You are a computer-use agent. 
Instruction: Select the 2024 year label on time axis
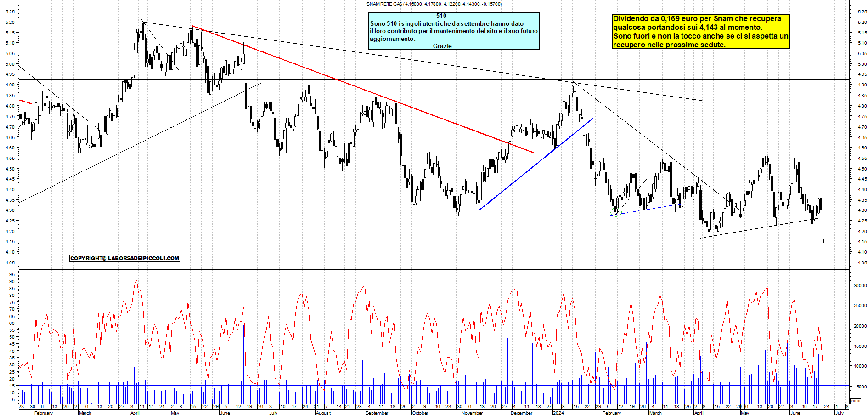coord(558,413)
